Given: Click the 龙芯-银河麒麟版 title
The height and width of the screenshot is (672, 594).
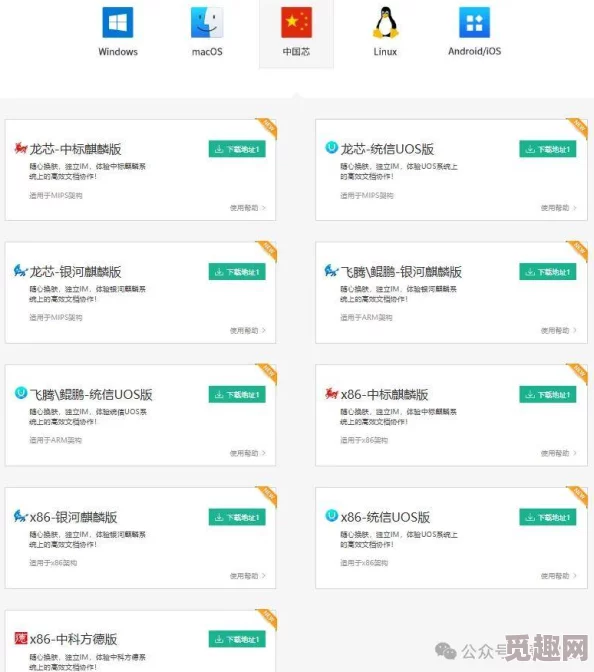Looking at the screenshot, I should pyautogui.click(x=75, y=272).
